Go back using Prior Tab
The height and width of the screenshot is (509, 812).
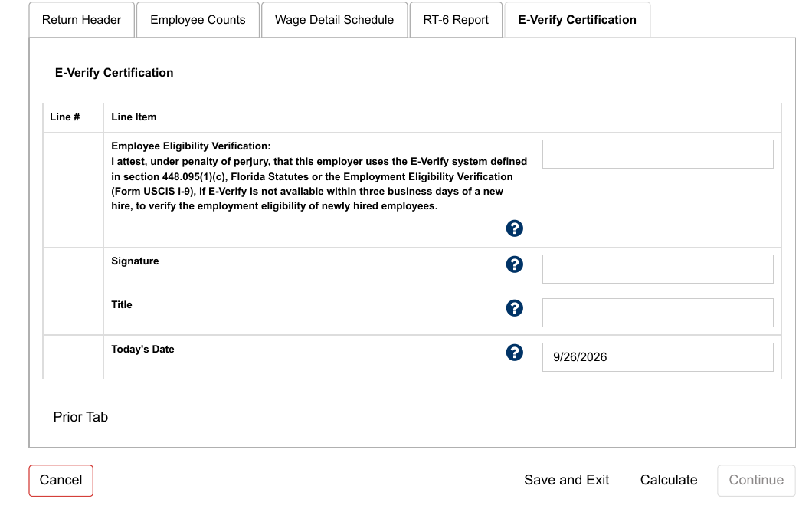80,417
